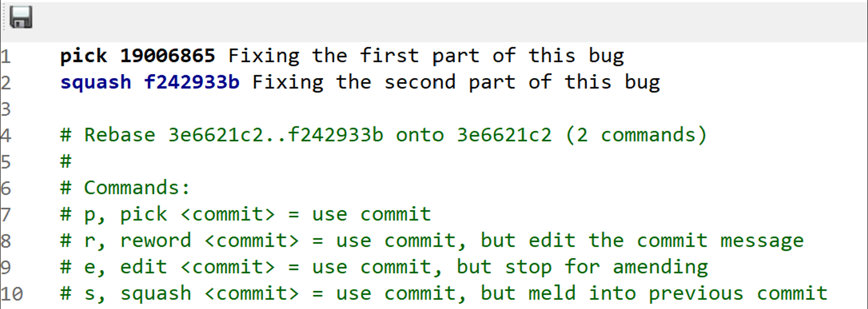
Task: Click the '(2 commands)' text
Action: click(636, 135)
